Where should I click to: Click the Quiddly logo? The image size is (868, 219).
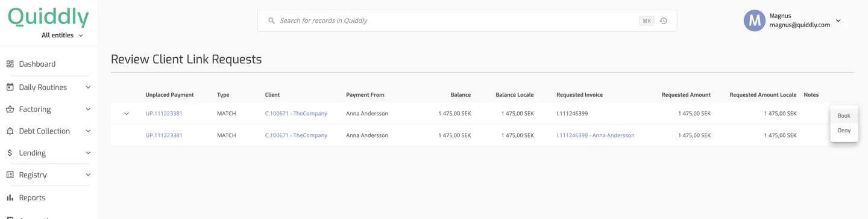[x=48, y=17]
